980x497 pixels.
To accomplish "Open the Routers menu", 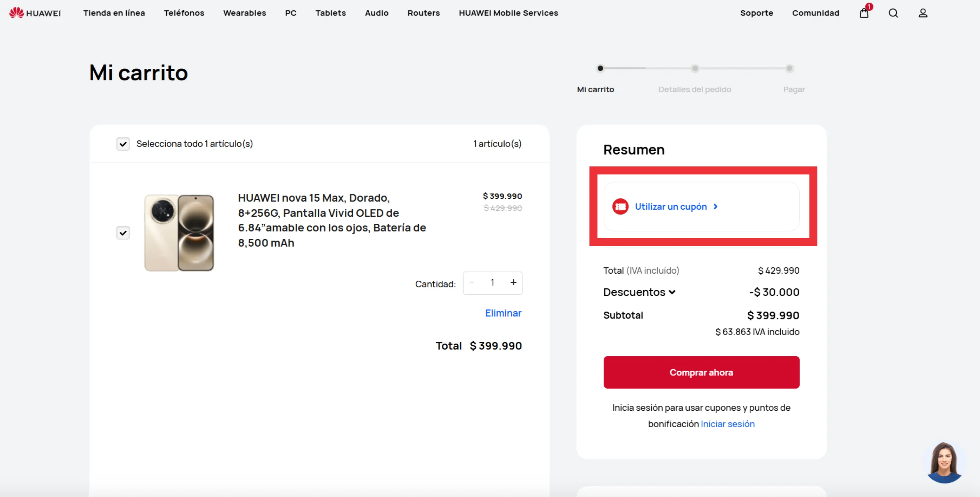I will [x=424, y=13].
